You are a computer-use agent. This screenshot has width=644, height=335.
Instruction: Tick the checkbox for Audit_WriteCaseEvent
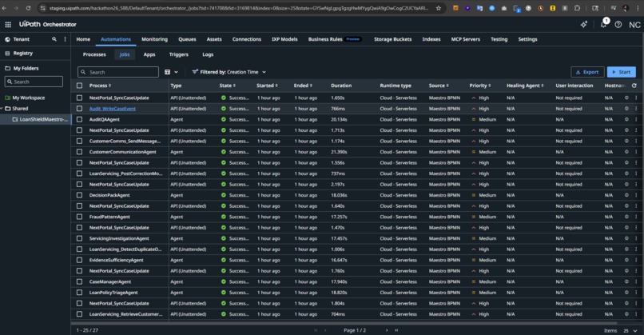pyautogui.click(x=79, y=109)
